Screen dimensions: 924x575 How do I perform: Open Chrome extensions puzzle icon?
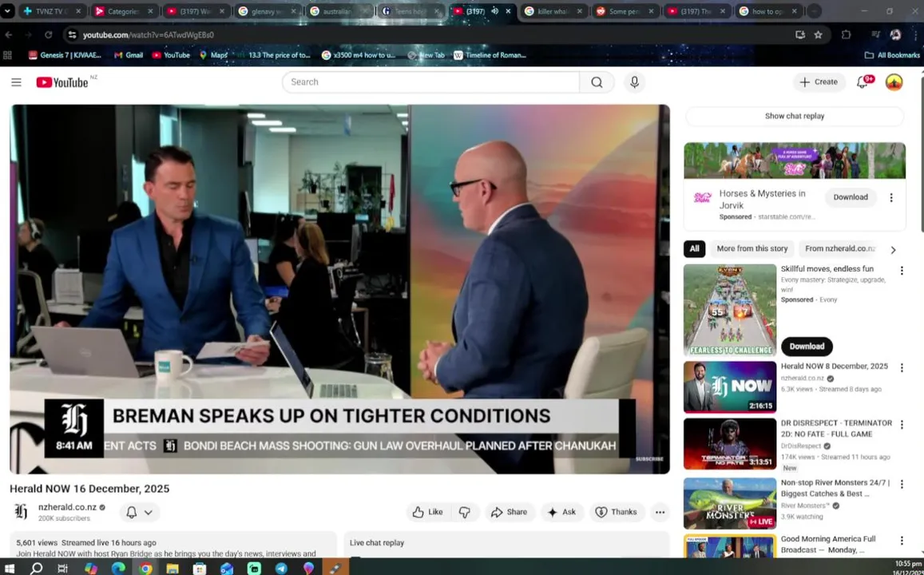pos(846,35)
